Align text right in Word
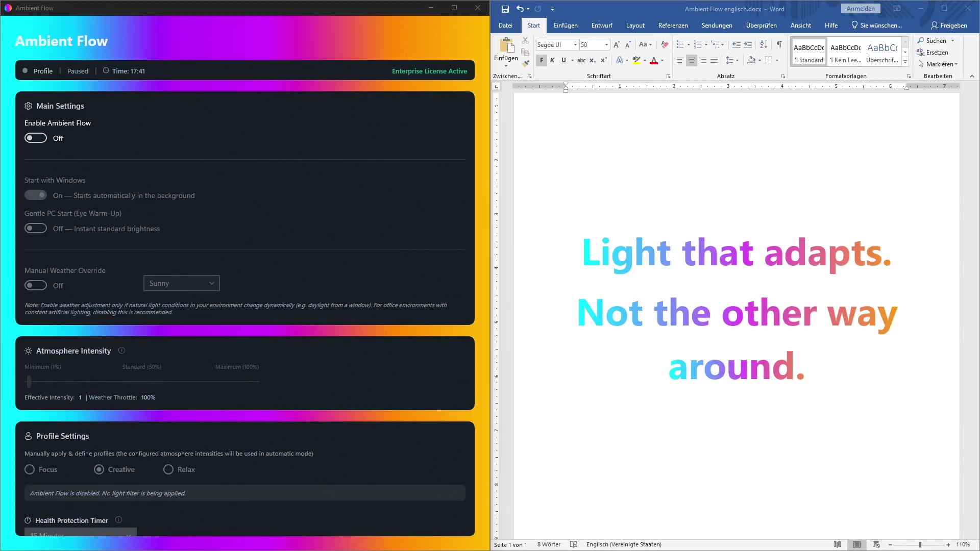Image resolution: width=980 pixels, height=551 pixels. pyautogui.click(x=703, y=60)
